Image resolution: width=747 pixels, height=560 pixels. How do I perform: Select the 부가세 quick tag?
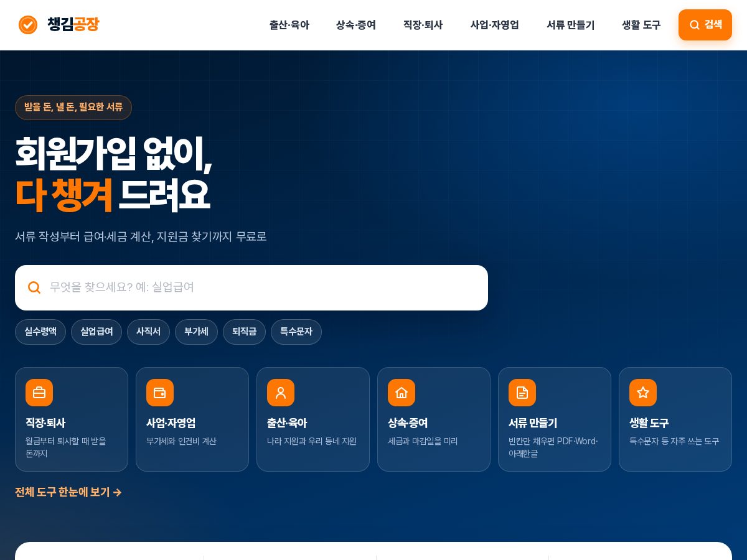[196, 332]
